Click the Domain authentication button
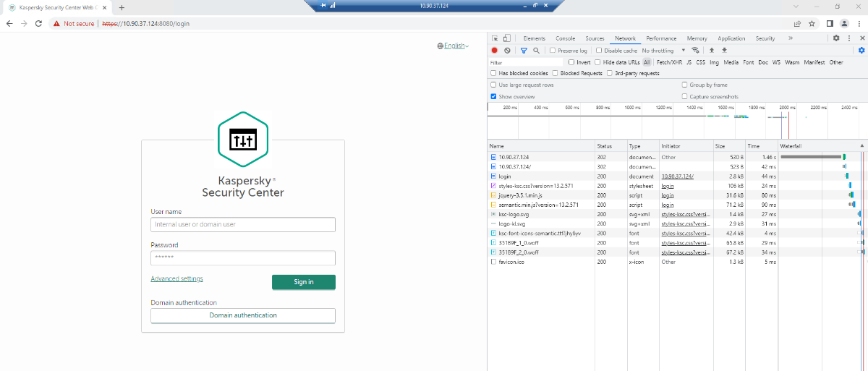 243,315
